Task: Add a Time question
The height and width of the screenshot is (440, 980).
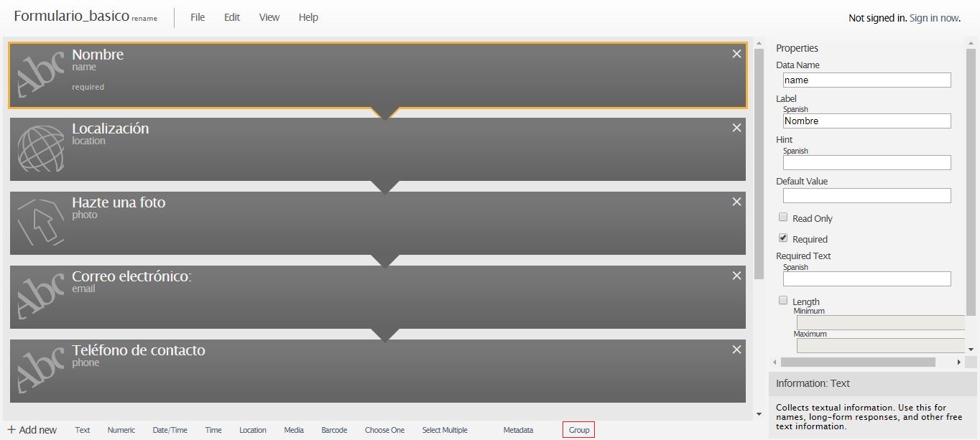Action: click(213, 430)
